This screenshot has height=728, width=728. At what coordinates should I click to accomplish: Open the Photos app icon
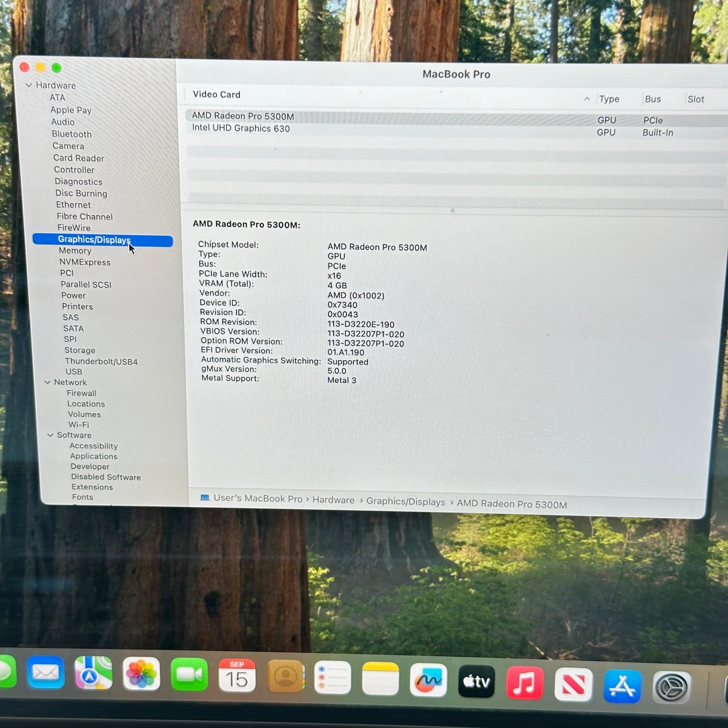[x=141, y=674]
